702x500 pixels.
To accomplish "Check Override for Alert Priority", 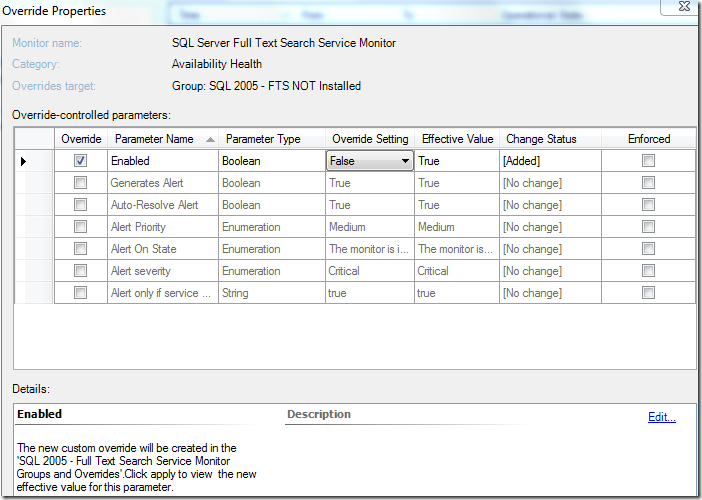I will point(81,226).
